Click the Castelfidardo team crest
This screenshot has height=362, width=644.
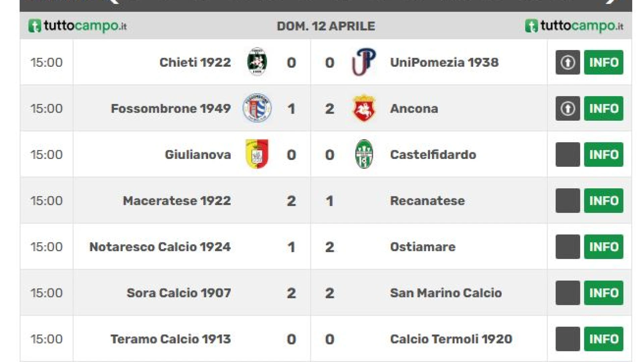tap(364, 154)
